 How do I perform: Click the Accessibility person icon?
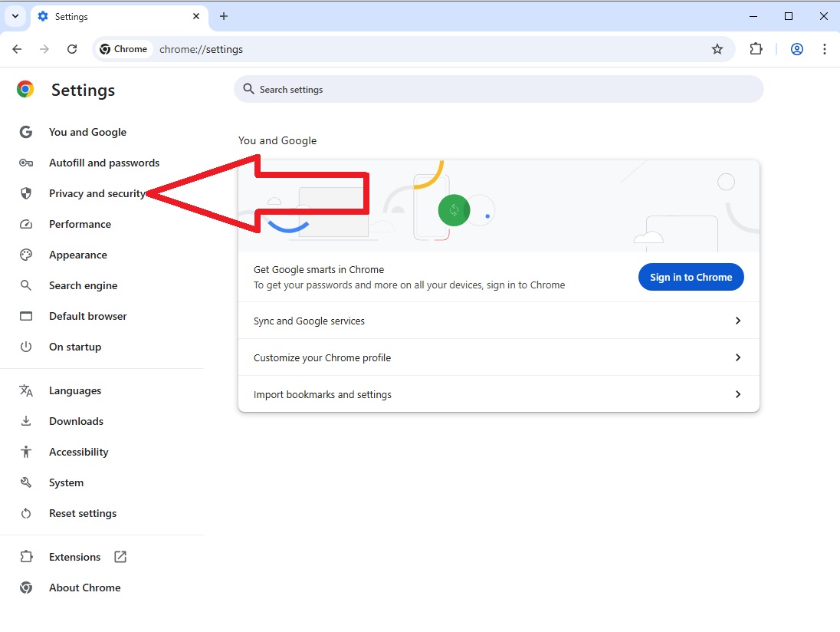[26, 452]
